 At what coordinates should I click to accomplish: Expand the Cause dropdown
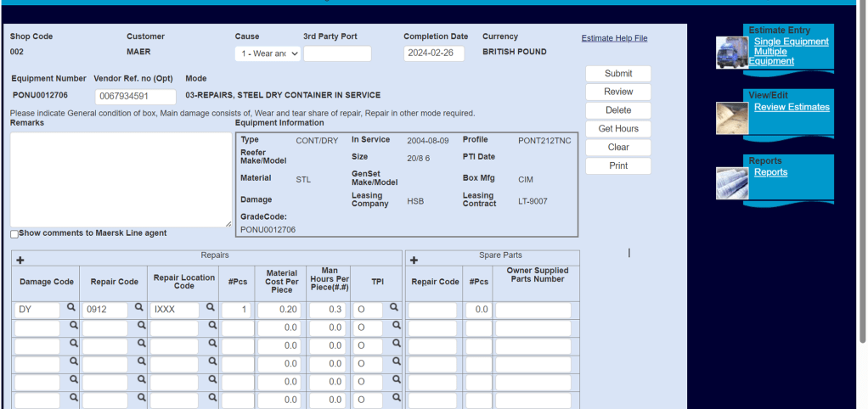pyautogui.click(x=268, y=53)
